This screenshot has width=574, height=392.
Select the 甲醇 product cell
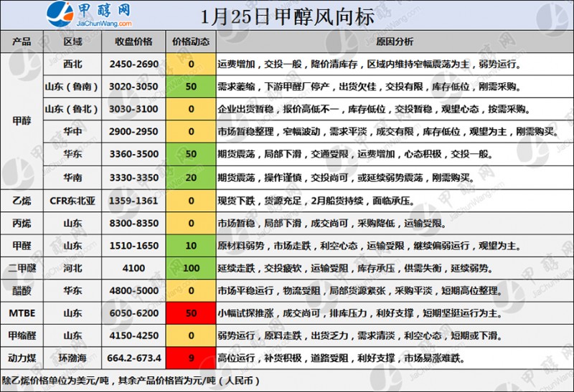(22, 121)
